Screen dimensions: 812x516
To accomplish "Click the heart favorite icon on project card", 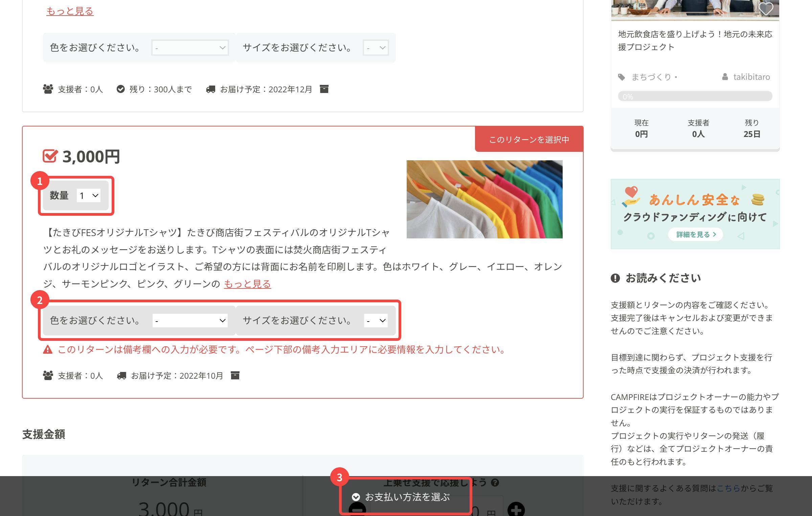I will [x=766, y=8].
